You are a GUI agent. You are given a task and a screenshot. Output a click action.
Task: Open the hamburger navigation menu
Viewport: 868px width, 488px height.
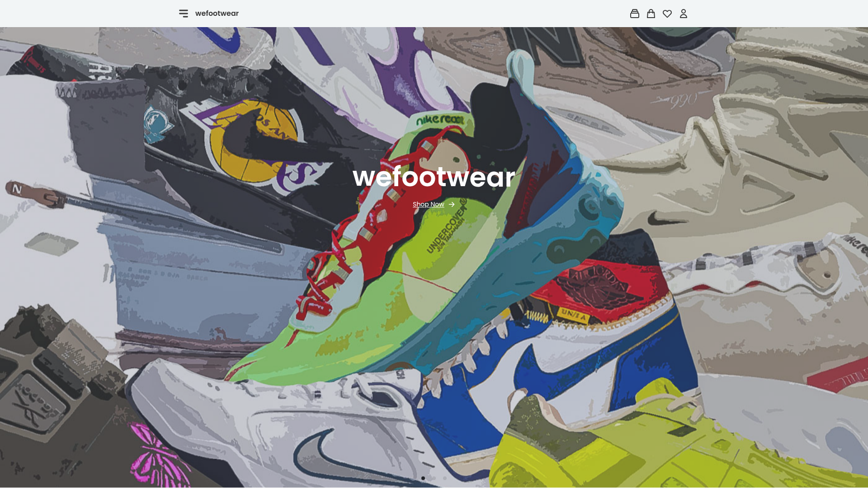184,14
